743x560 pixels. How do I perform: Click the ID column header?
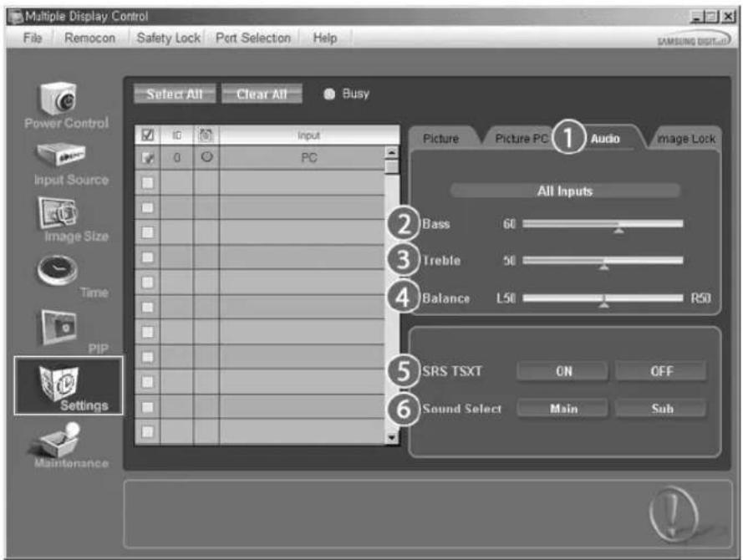[x=176, y=135]
